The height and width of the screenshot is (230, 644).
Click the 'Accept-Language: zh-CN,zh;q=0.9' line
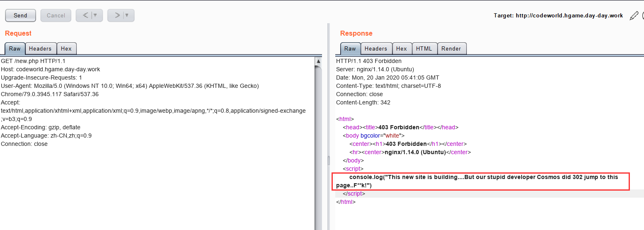point(46,136)
